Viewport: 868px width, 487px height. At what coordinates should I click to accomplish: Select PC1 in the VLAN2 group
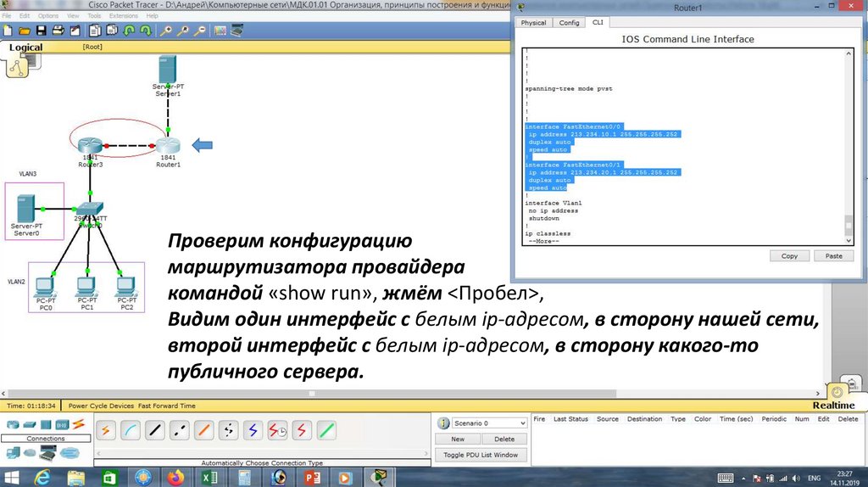point(86,287)
